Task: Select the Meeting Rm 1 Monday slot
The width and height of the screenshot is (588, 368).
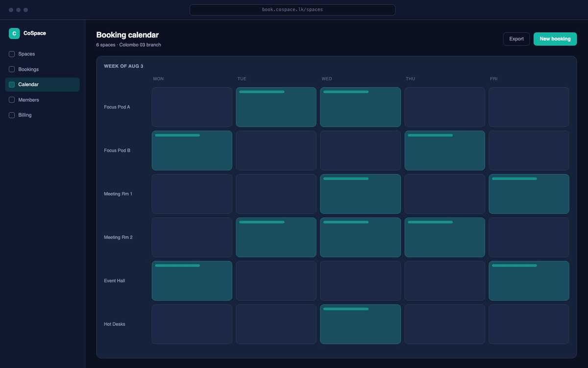Action: pos(192,194)
